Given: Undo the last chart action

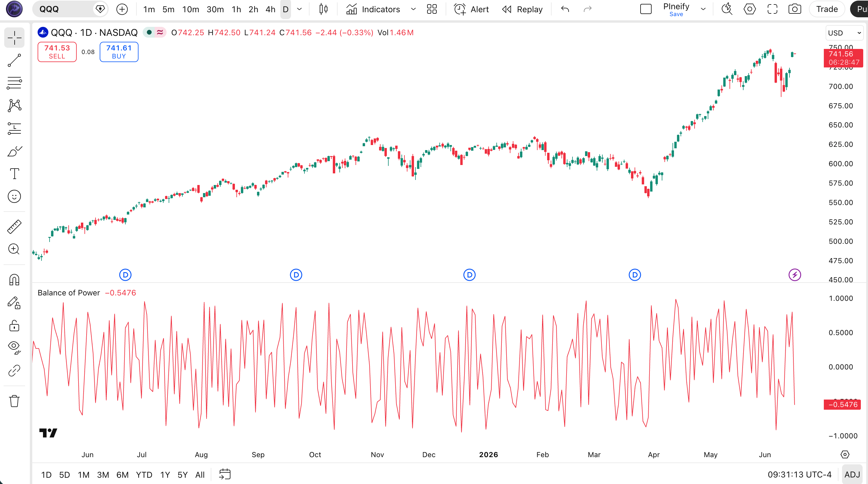Looking at the screenshot, I should [x=565, y=9].
